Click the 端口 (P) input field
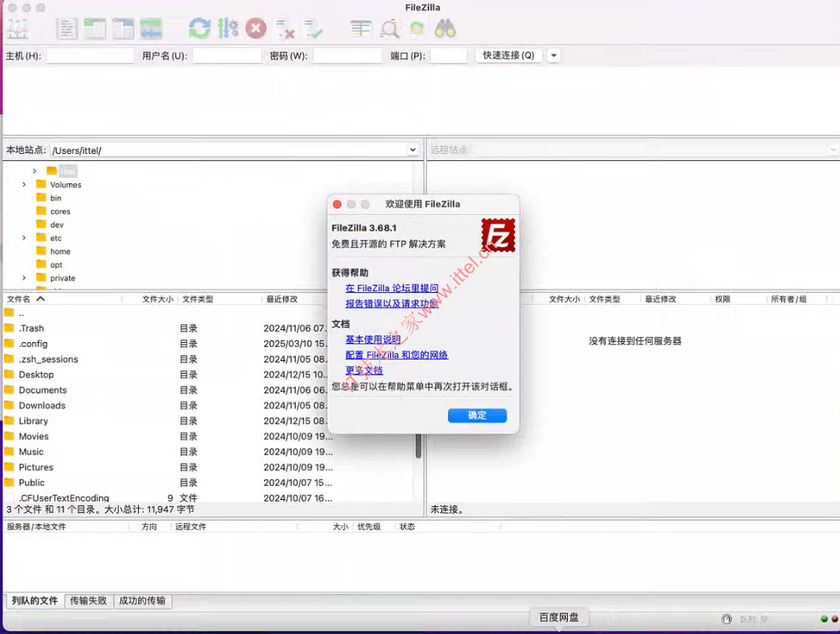The height and width of the screenshot is (634, 840). [x=449, y=56]
